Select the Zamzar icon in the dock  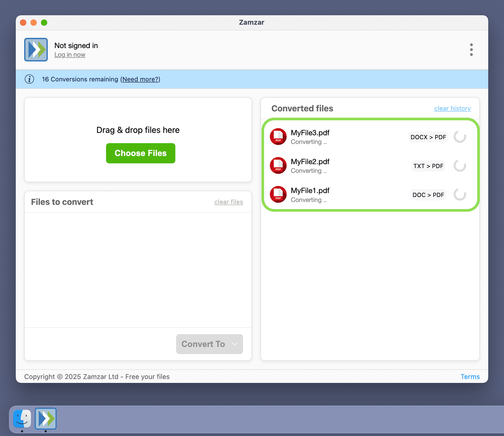[46, 419]
